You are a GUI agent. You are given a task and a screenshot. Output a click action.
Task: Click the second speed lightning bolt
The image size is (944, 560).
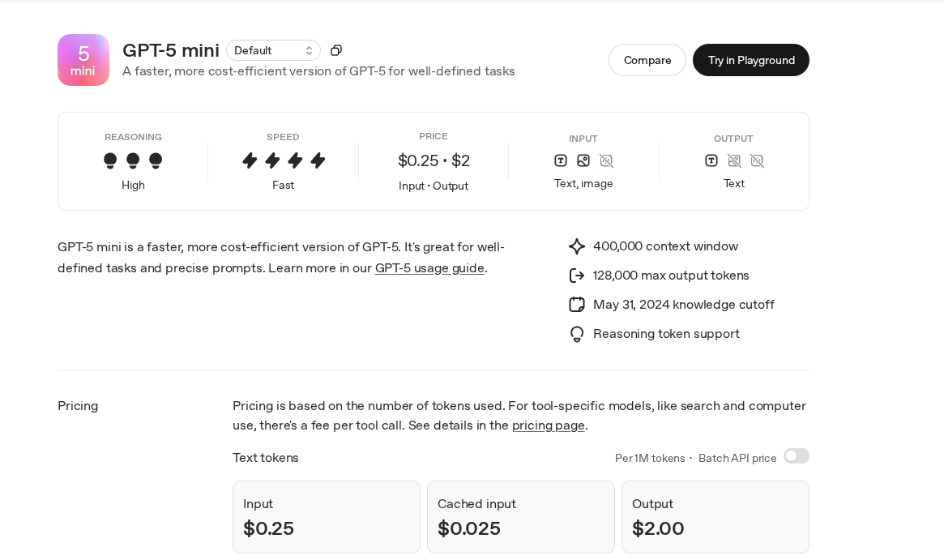272,160
